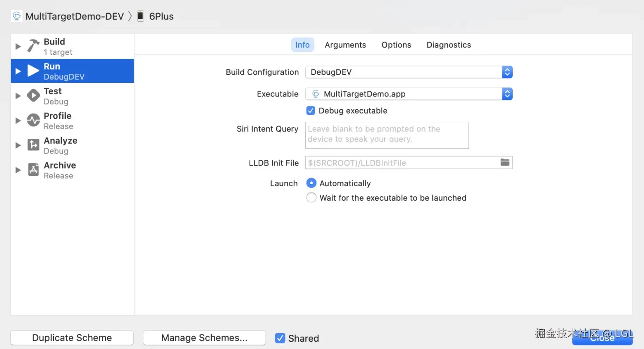Switch to the Arguments tab
The width and height of the screenshot is (644, 349).
click(345, 45)
